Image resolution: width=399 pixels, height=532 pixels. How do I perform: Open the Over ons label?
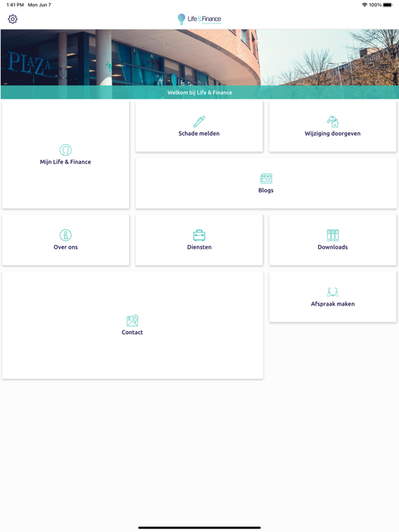pos(66,247)
